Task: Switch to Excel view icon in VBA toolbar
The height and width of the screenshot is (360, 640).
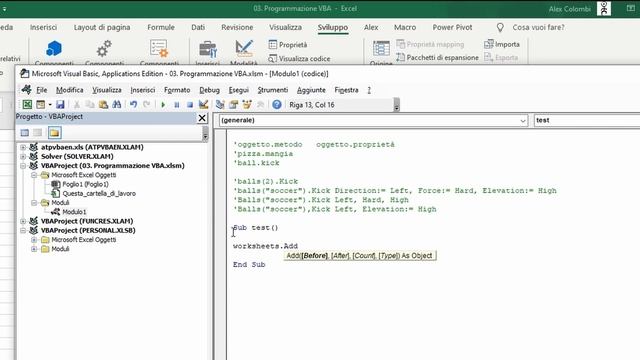Action: [27, 105]
